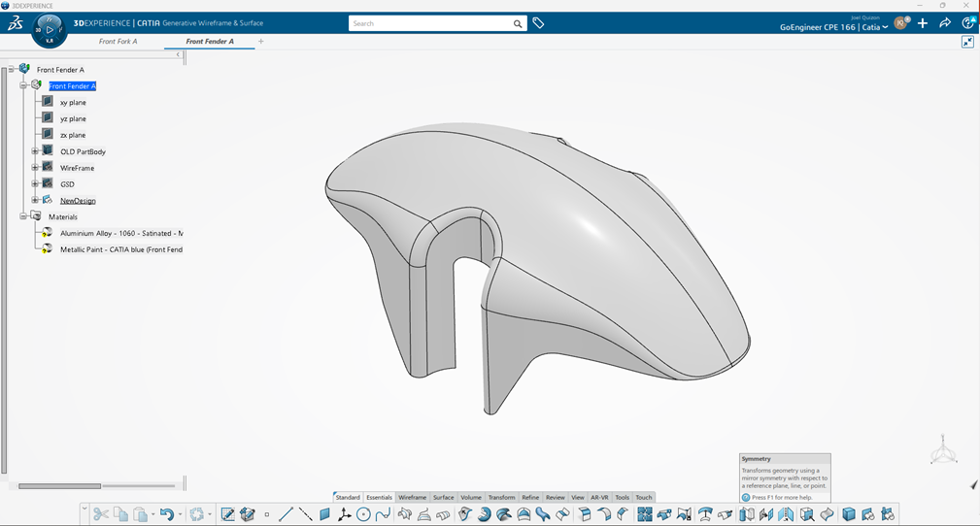980x526 pixels.
Task: Collapse the Materials tree node
Action: click(x=23, y=216)
